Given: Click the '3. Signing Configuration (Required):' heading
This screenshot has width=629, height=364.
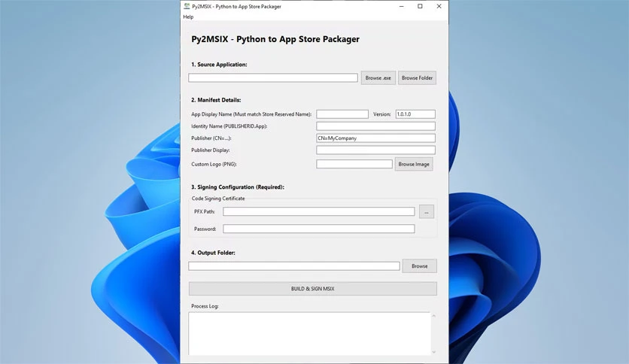Looking at the screenshot, I should pos(238,187).
